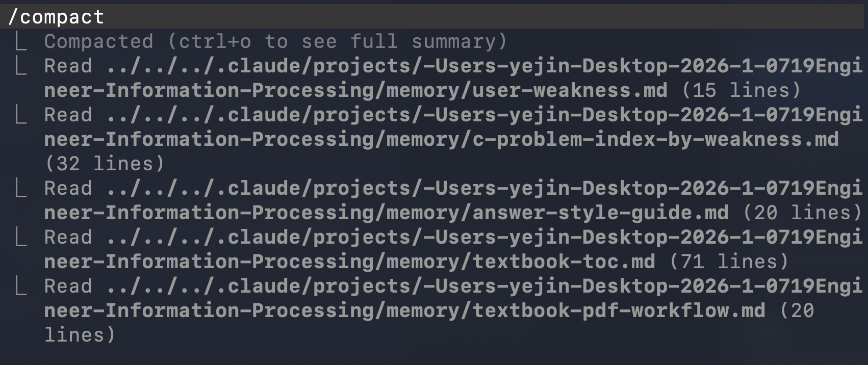Click the (32 lines) count
The image size is (868, 365).
click(105, 164)
